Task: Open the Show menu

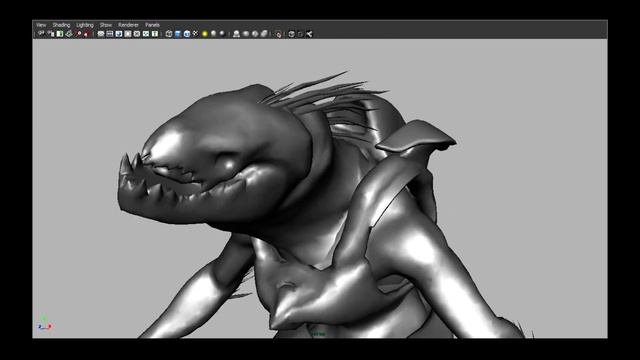Action: tap(106, 25)
